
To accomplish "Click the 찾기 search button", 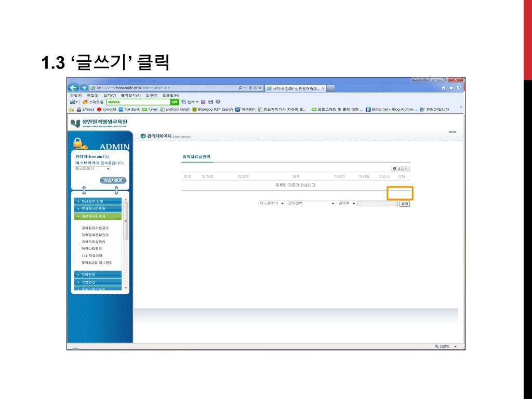I will pos(404,204).
